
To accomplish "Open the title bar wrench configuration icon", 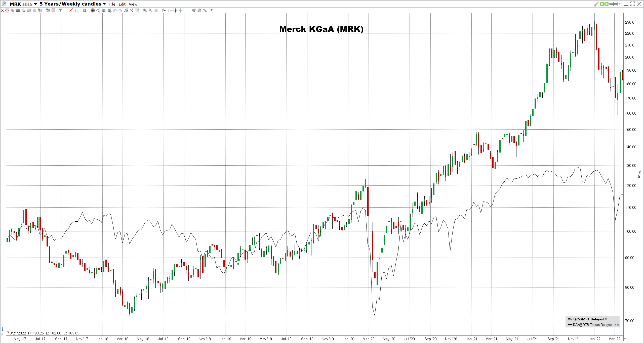I will pyautogui.click(x=596, y=4).
